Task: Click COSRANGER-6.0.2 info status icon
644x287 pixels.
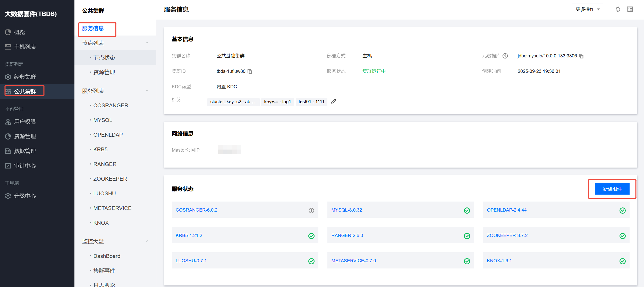Action: coord(311,211)
